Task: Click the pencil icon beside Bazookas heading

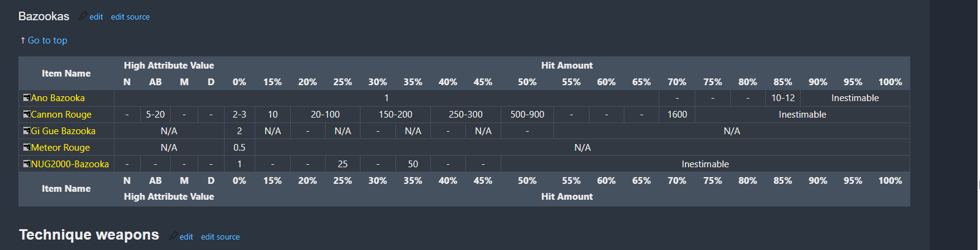Action: pos(83,16)
